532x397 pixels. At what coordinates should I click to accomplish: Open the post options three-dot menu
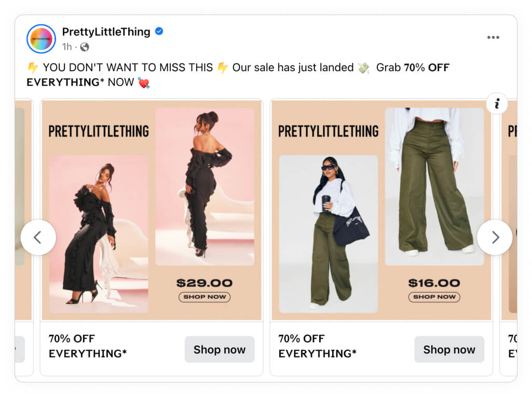click(493, 37)
